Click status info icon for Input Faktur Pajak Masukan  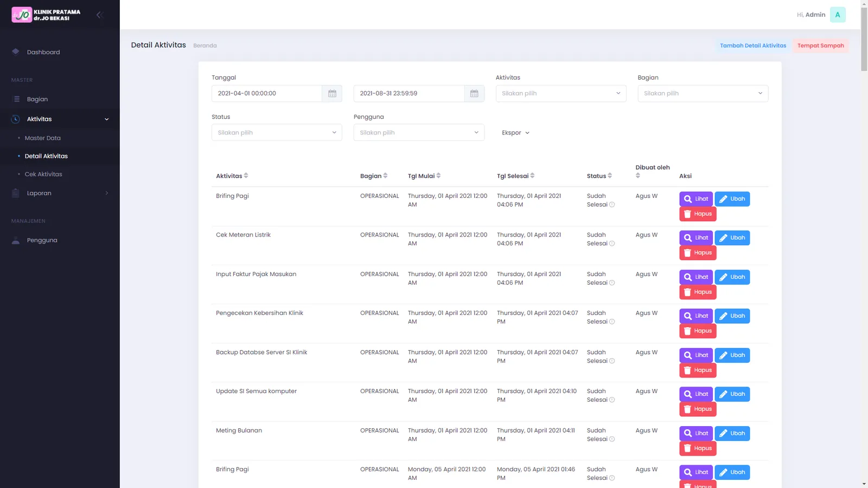612,282
